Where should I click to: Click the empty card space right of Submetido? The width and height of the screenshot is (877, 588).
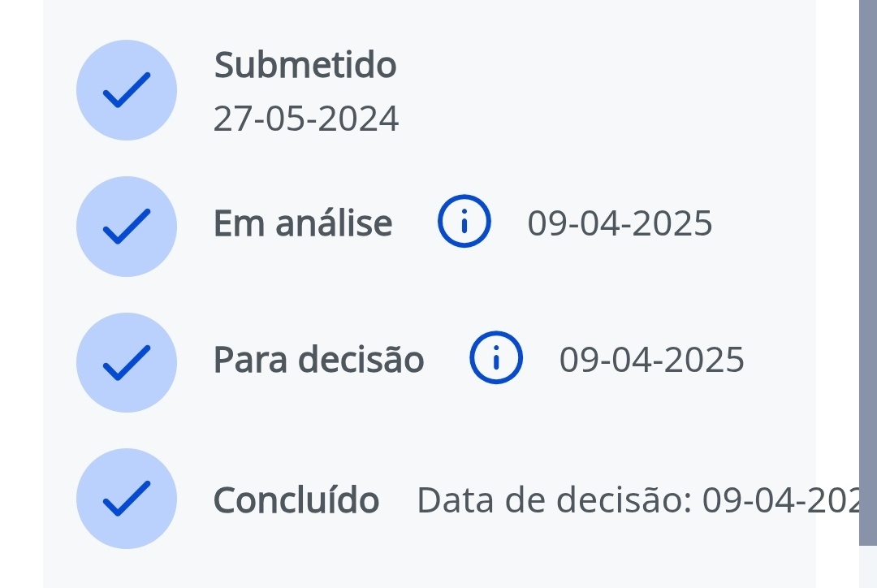point(609,89)
